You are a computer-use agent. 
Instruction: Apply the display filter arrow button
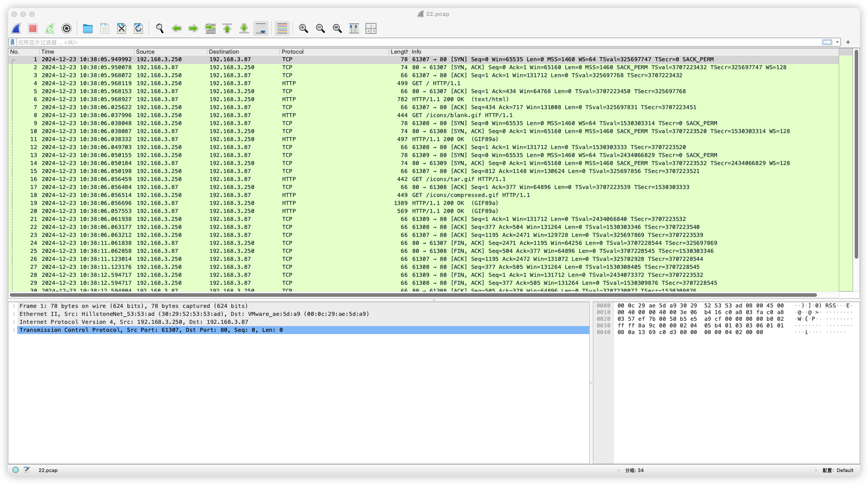(827, 42)
